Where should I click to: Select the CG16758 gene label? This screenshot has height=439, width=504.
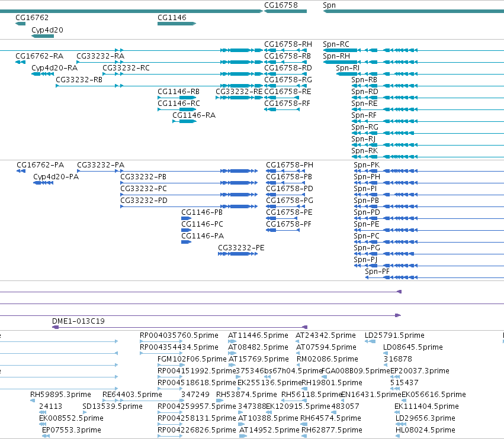(281, 5)
